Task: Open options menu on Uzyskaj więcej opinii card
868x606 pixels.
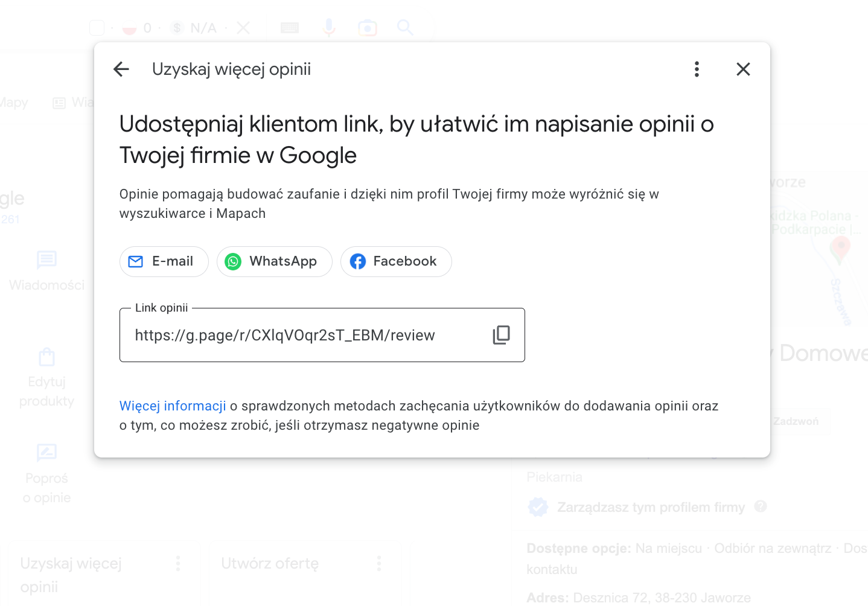Action: coord(178,563)
